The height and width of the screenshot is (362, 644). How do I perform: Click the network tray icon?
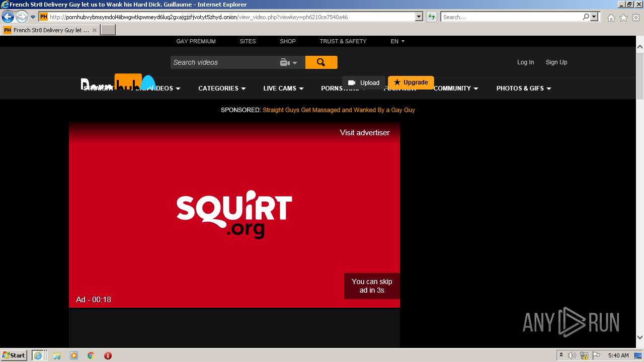pos(584,355)
